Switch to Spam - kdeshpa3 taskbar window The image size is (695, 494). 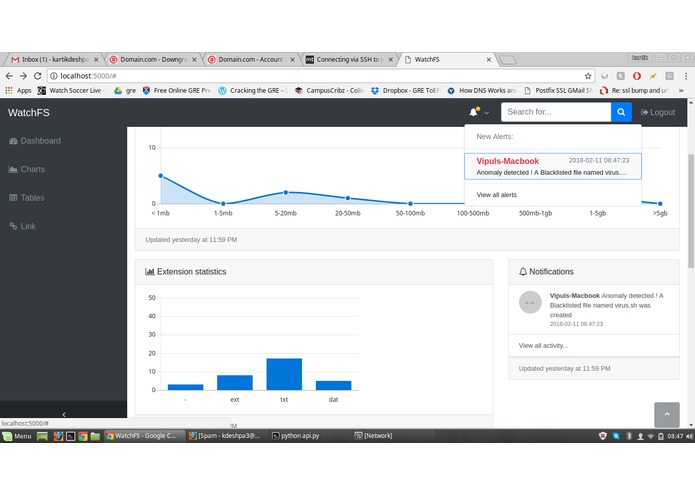pyautogui.click(x=225, y=436)
